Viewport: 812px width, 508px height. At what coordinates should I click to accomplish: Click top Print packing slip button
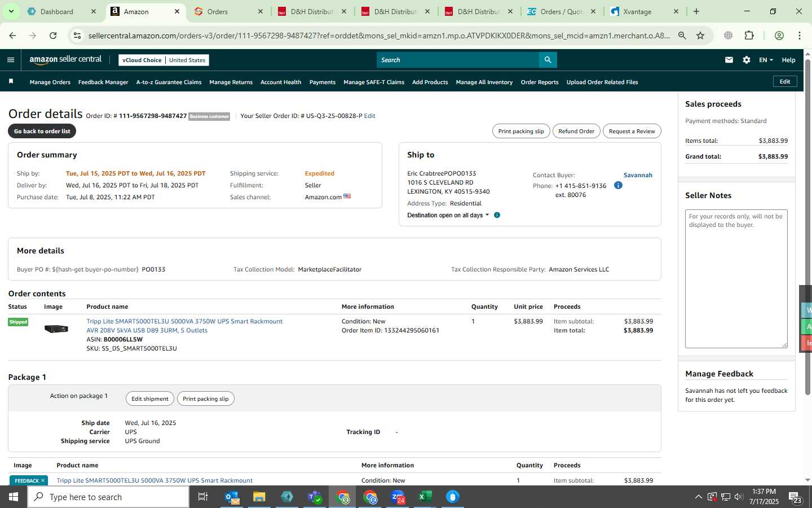tap(521, 131)
